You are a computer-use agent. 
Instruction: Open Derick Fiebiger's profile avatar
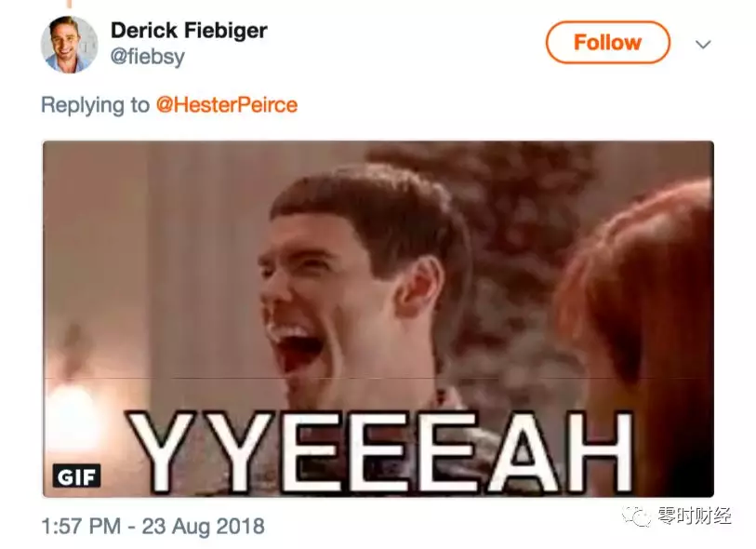pyautogui.click(x=69, y=45)
